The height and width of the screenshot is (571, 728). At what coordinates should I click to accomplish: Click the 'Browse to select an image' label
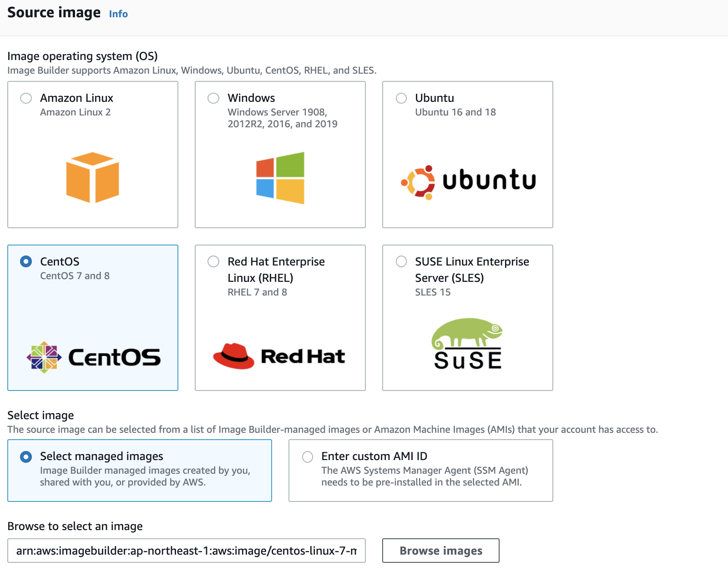75,526
